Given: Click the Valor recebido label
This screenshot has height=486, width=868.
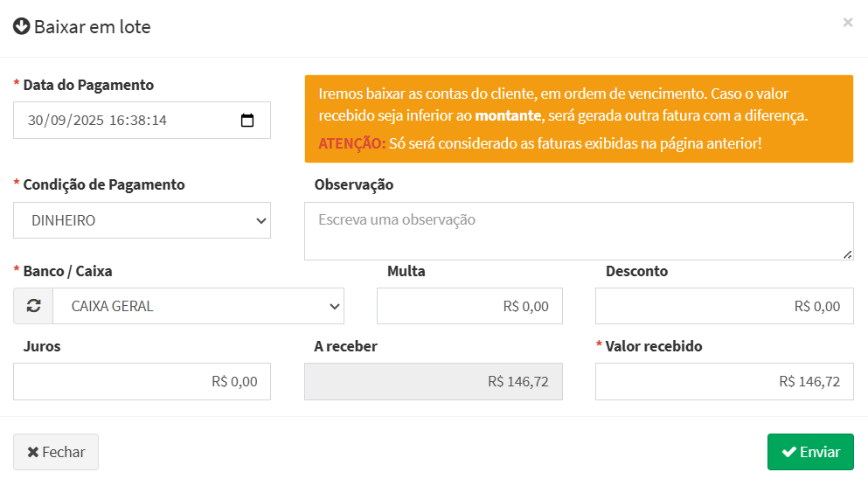Looking at the screenshot, I should point(653,346).
